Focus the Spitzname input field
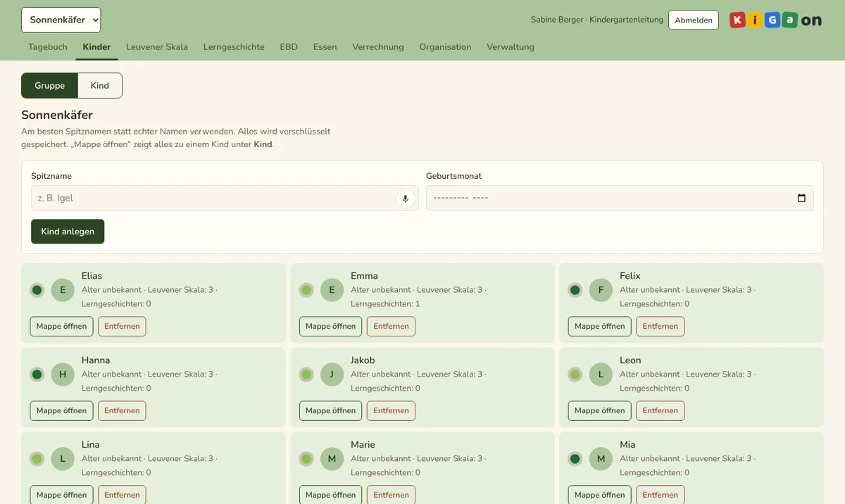This screenshot has width=845, height=504. pos(225,199)
